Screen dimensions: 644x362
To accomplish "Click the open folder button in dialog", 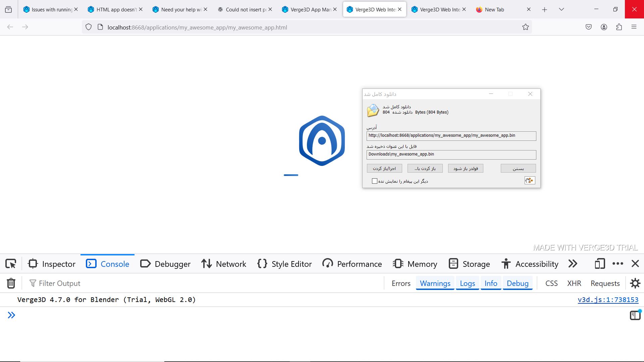I will pos(466,168).
